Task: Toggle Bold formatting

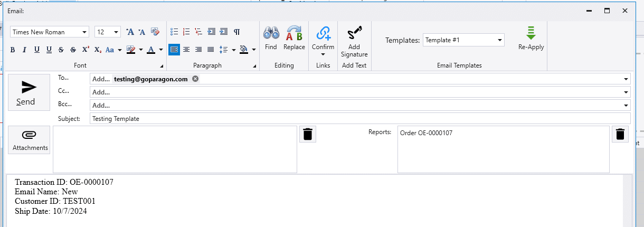Action: point(12,50)
